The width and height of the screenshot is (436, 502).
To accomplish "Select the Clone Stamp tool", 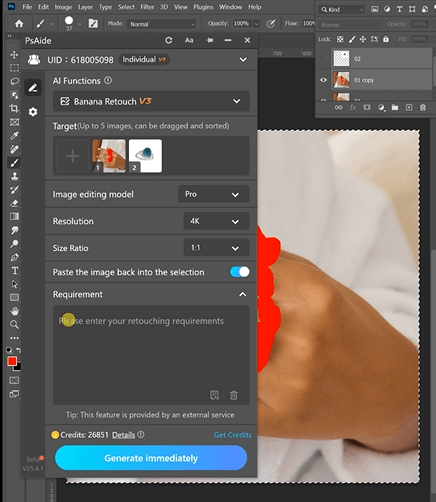I will [14, 176].
